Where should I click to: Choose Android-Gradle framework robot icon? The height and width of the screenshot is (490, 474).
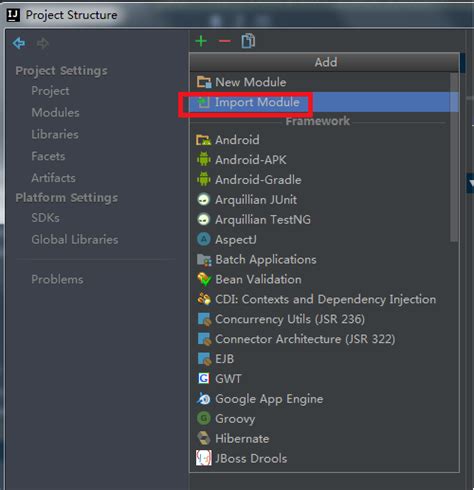(x=204, y=179)
